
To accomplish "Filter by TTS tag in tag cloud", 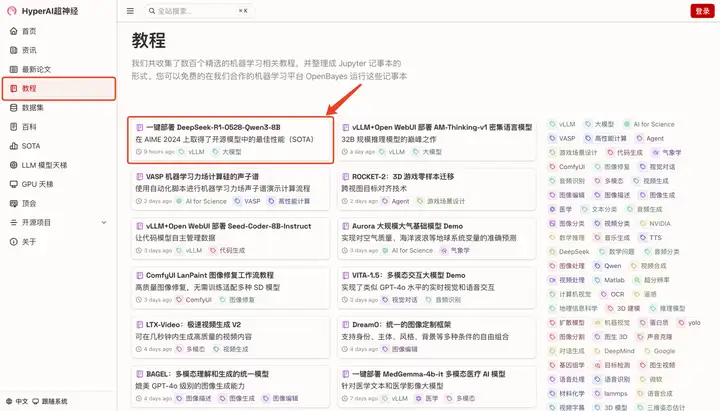I will coord(651,237).
